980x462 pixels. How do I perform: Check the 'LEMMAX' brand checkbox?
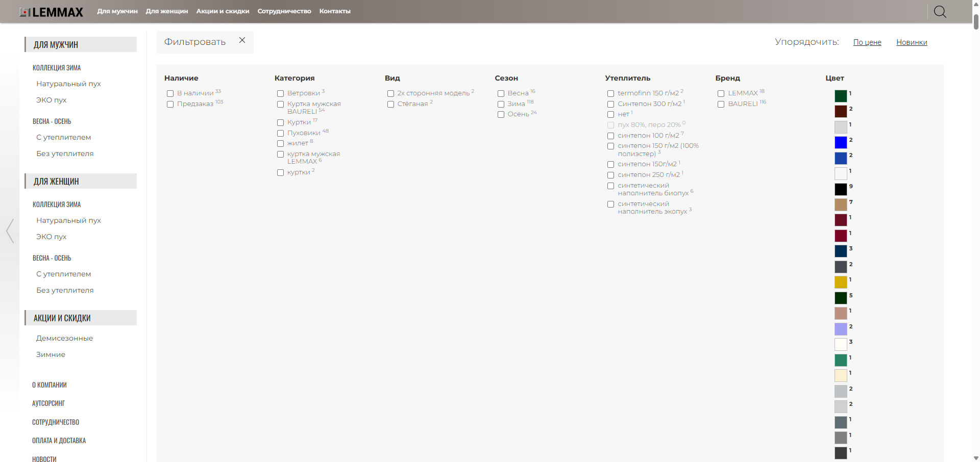click(x=721, y=93)
